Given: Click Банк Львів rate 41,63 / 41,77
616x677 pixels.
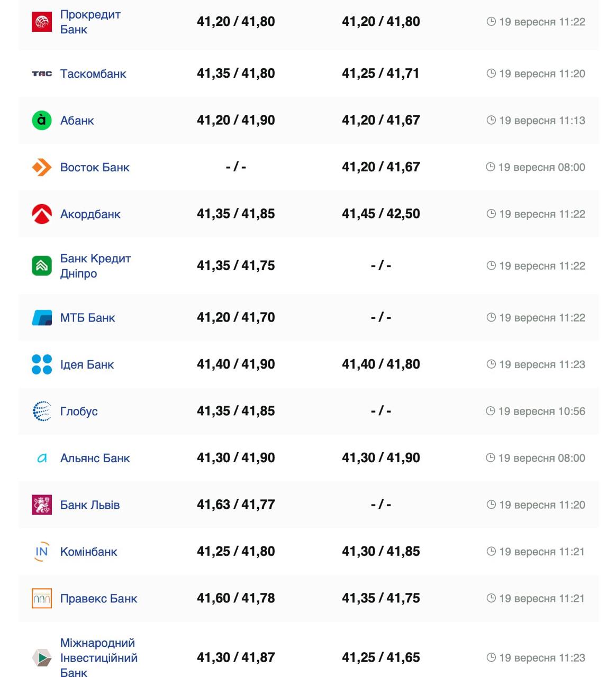Looking at the screenshot, I should click(235, 505).
